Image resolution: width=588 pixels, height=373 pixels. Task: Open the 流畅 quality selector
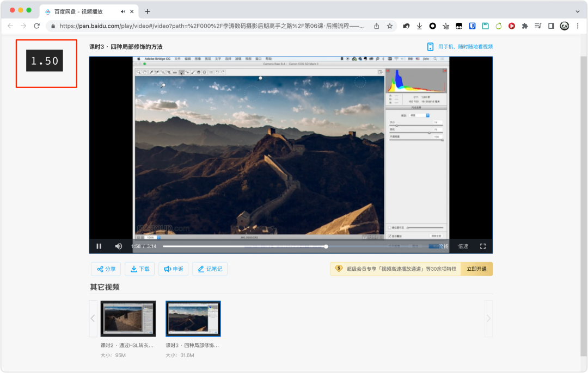click(443, 246)
